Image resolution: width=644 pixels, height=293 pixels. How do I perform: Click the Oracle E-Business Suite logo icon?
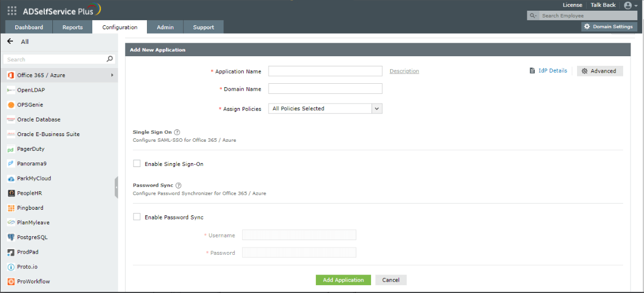pos(11,134)
